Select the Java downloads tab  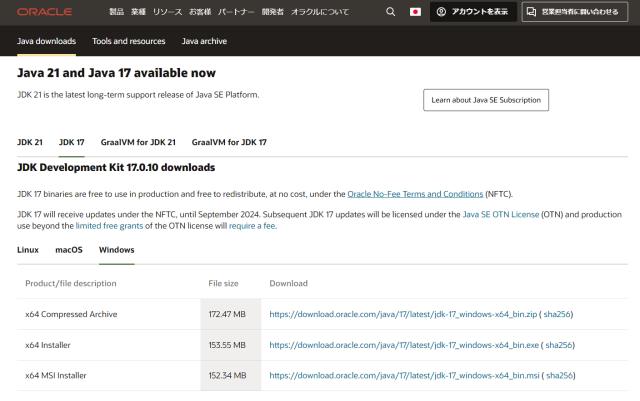46,41
